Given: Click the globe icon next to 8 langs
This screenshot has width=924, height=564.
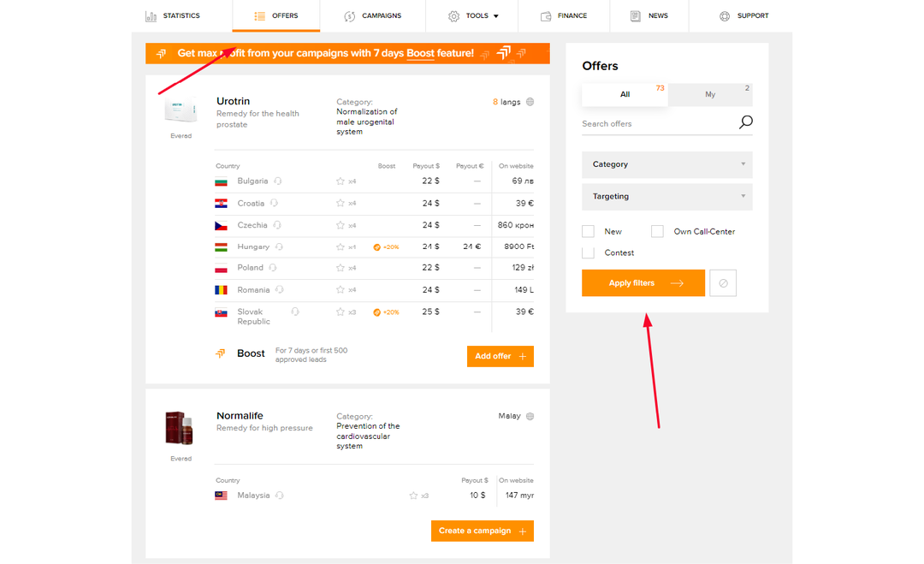Looking at the screenshot, I should click(530, 101).
